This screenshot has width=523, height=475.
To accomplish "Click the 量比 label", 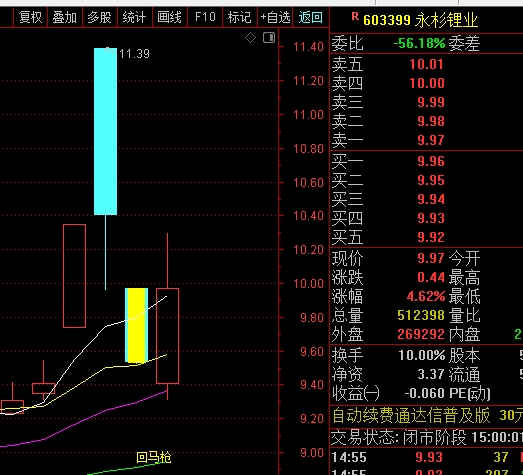I will [464, 315].
